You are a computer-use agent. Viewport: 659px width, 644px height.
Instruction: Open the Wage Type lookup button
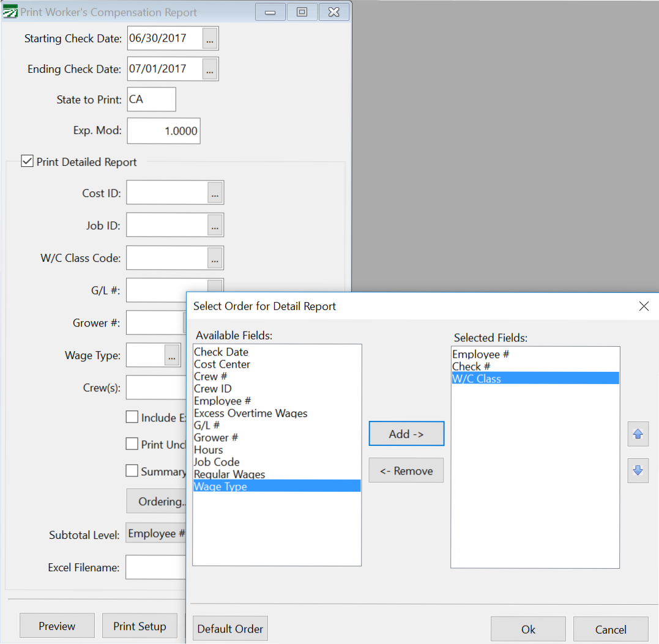pos(172,355)
